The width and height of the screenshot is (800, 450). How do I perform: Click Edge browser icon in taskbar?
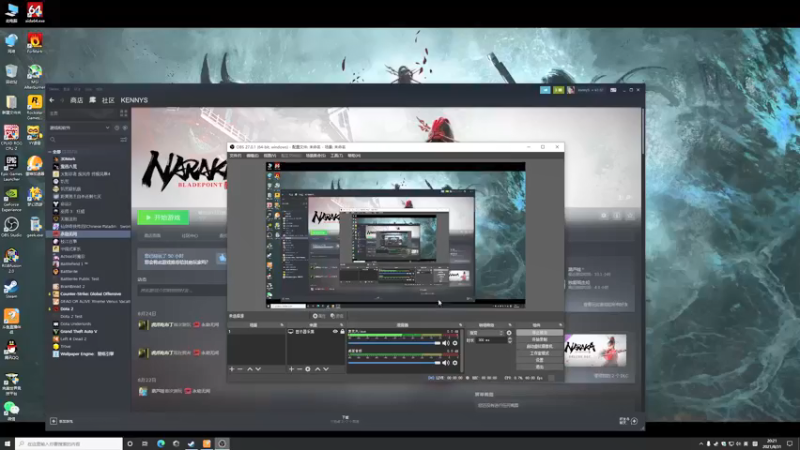(x=161, y=443)
